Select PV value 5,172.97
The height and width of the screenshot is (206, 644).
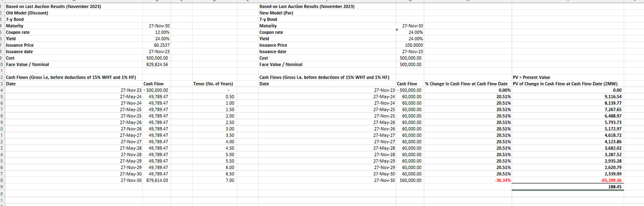(x=612, y=129)
